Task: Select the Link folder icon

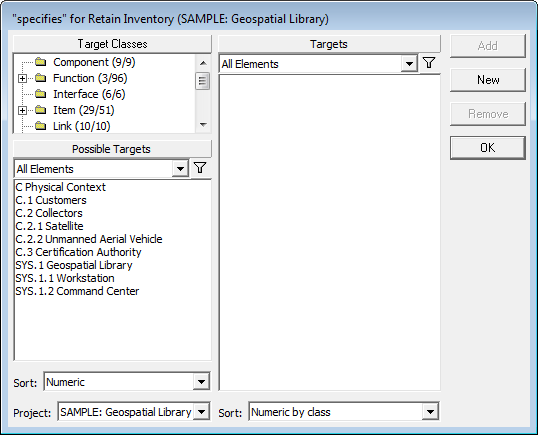Action: tap(41, 126)
